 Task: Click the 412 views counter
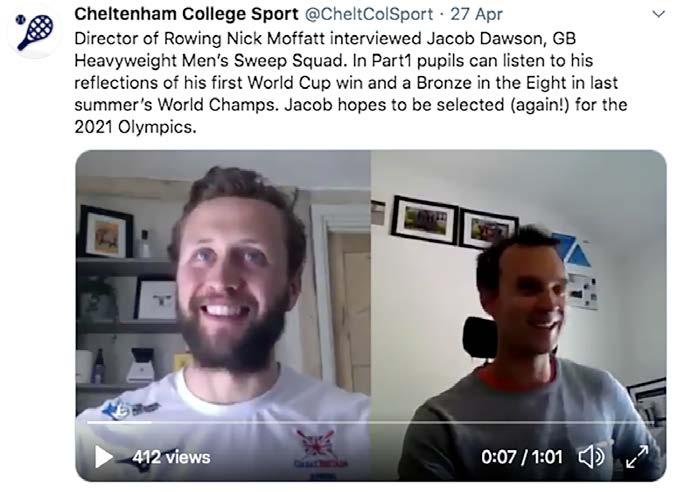point(171,457)
